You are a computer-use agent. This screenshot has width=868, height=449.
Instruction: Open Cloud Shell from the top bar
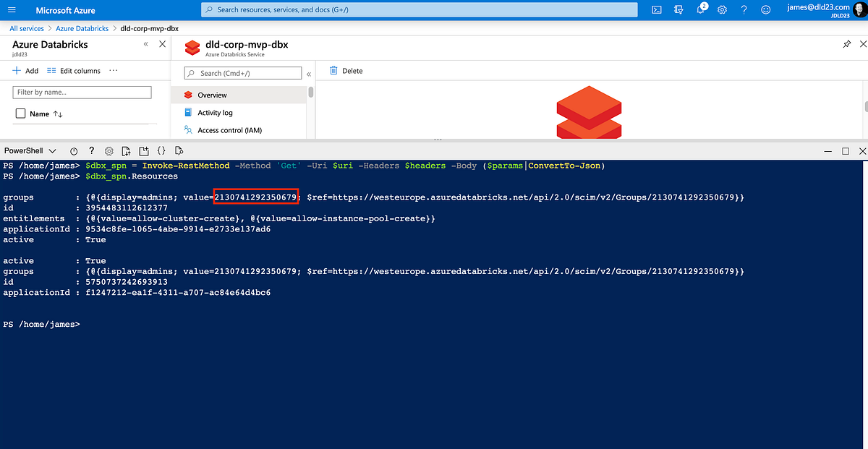[x=656, y=9]
